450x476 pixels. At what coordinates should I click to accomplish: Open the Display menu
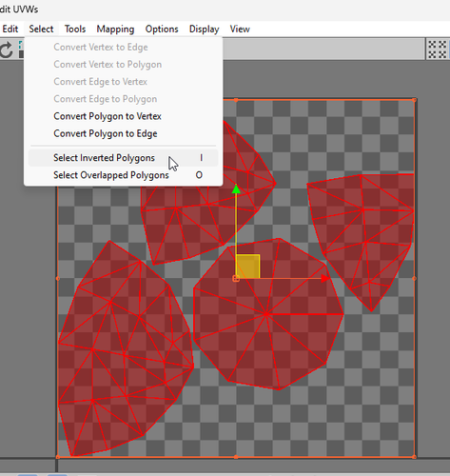205,29
